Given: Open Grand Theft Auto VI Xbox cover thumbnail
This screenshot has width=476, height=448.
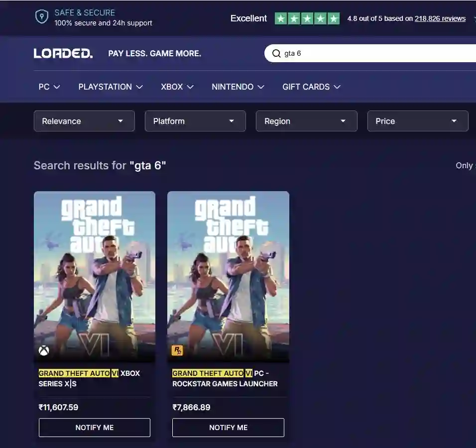Looking at the screenshot, I should (95, 276).
